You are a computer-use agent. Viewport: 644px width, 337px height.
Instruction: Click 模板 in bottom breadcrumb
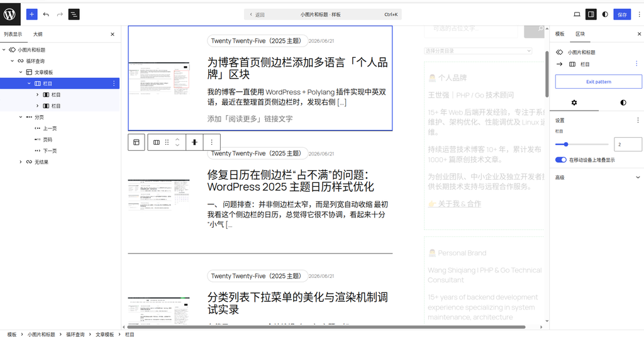(12, 334)
